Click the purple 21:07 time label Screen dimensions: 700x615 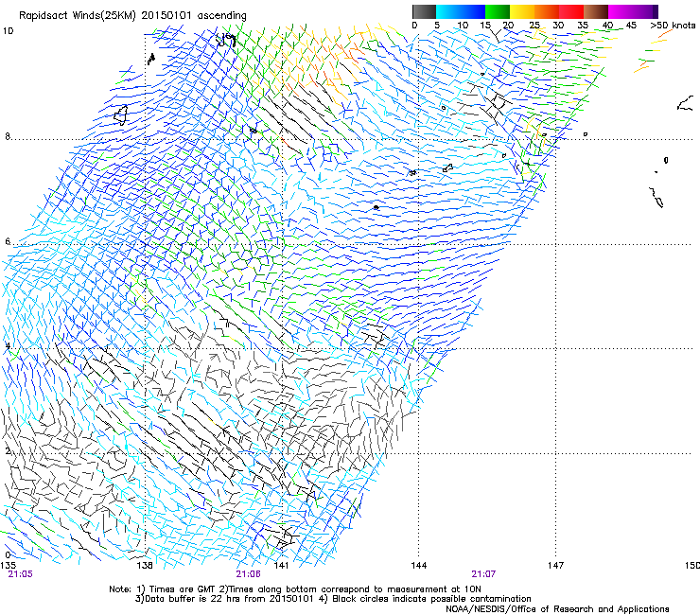(483, 574)
